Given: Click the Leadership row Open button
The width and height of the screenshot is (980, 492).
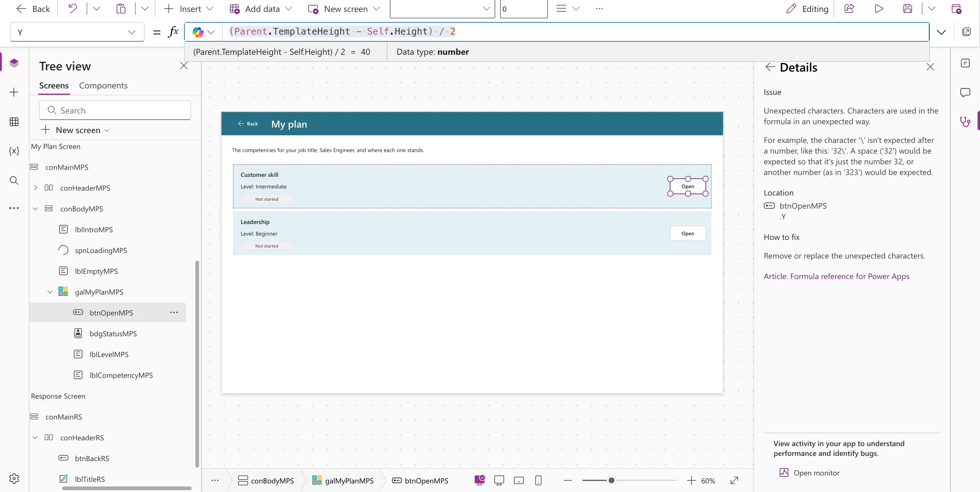Looking at the screenshot, I should coord(688,233).
